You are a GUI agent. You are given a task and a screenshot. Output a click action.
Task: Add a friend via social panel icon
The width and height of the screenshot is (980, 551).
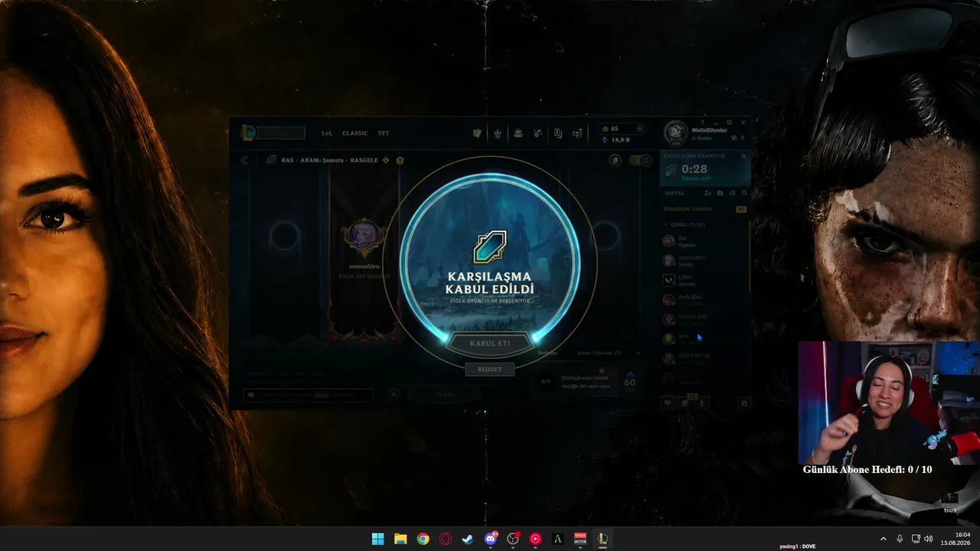click(x=707, y=194)
